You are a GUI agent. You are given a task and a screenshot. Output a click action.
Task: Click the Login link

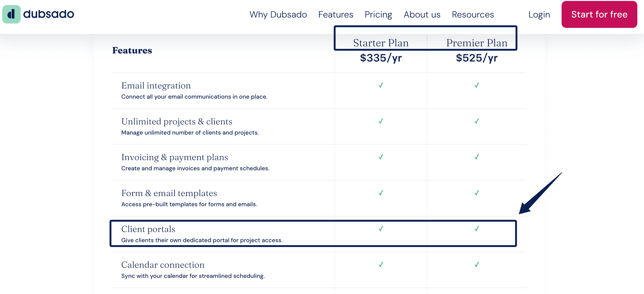pos(539,15)
